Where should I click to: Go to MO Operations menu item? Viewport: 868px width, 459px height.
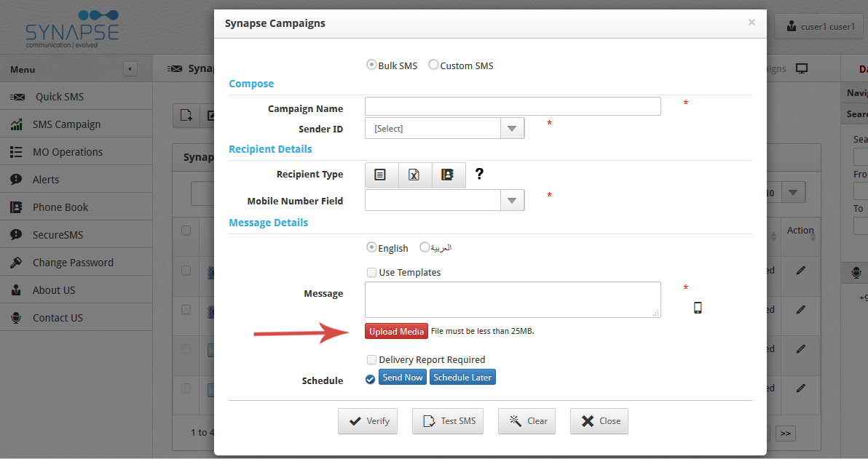(68, 152)
